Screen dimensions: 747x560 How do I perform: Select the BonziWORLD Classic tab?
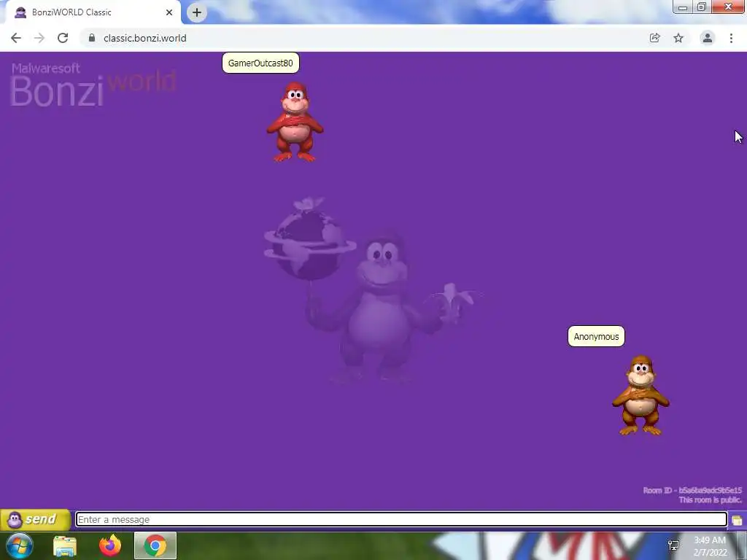pyautogui.click(x=93, y=12)
